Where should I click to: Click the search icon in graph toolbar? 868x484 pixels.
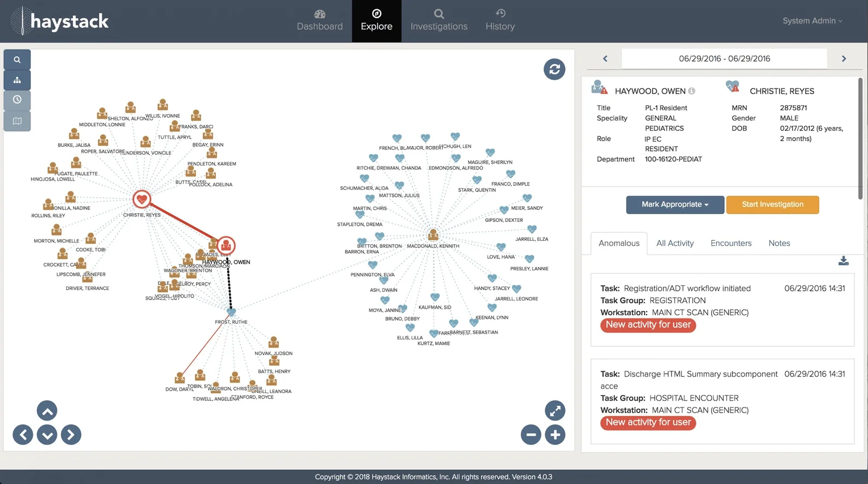tap(17, 60)
